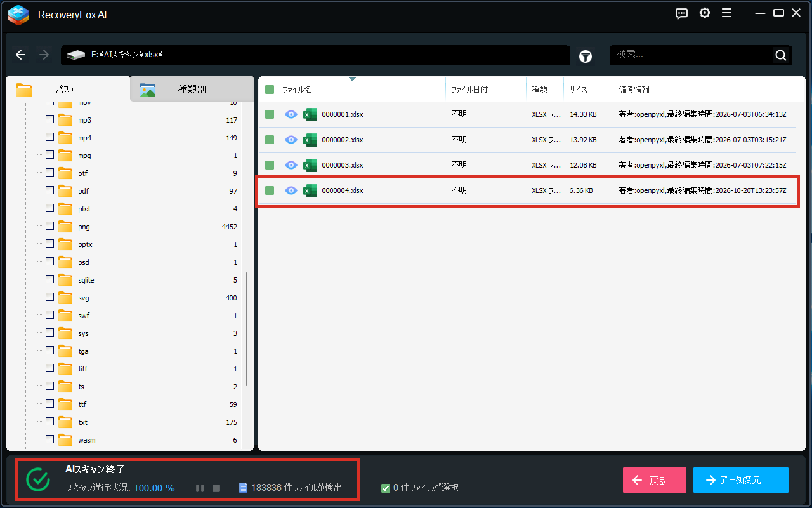Tick the checkbox for sqlite folder
812x508 pixels.
[49, 279]
